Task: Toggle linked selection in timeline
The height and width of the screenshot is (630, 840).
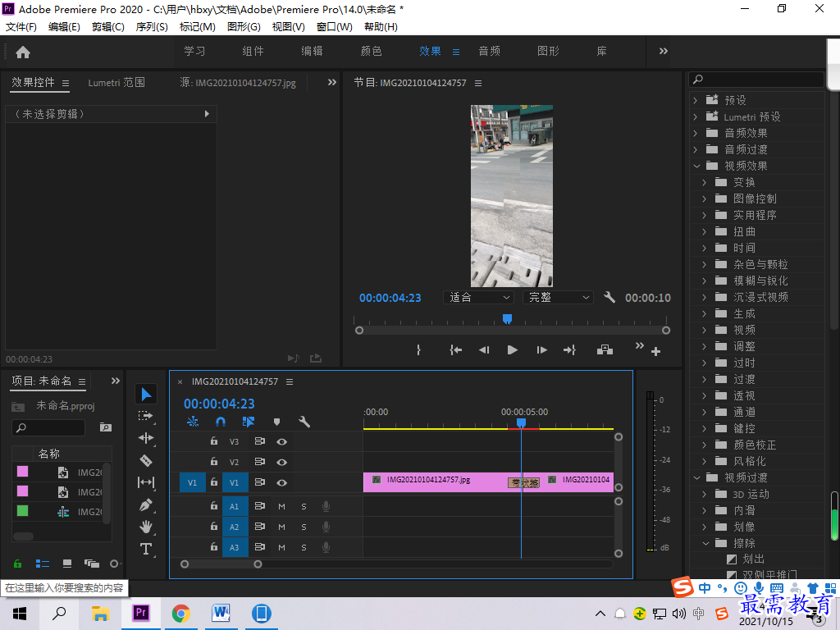Action: [x=248, y=422]
